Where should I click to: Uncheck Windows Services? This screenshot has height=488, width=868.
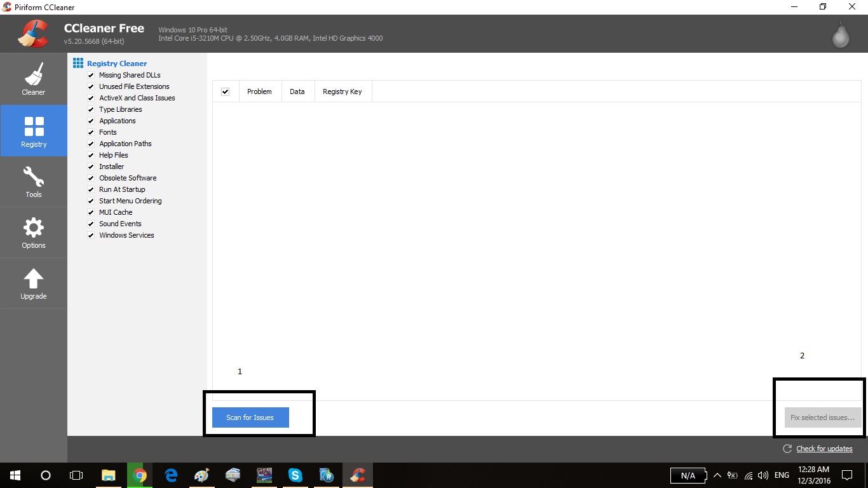(91, 235)
